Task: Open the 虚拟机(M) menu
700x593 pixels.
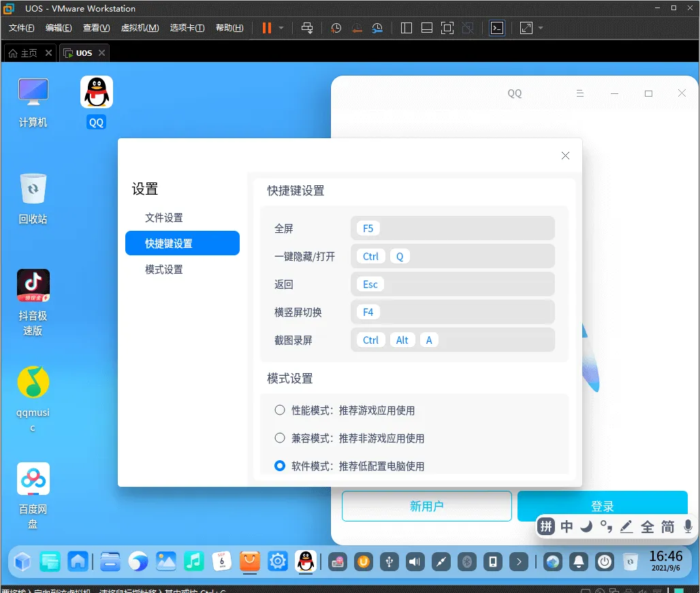Action: (x=140, y=28)
